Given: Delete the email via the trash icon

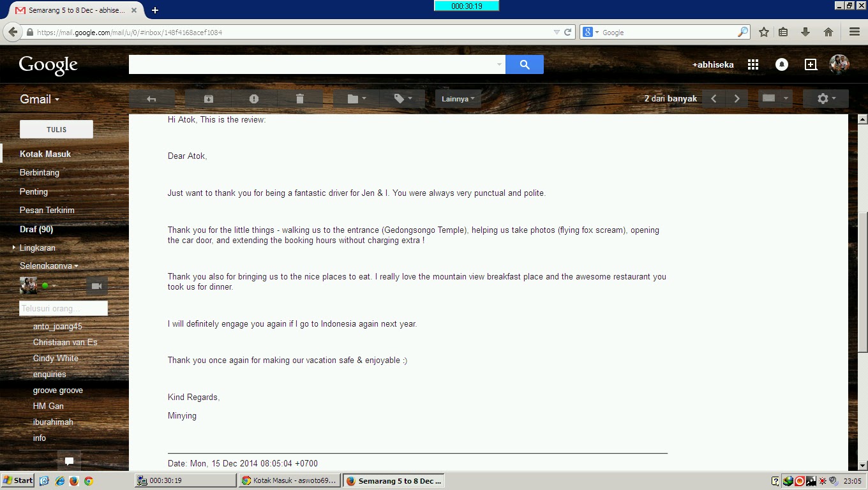Looking at the screenshot, I should [x=300, y=99].
